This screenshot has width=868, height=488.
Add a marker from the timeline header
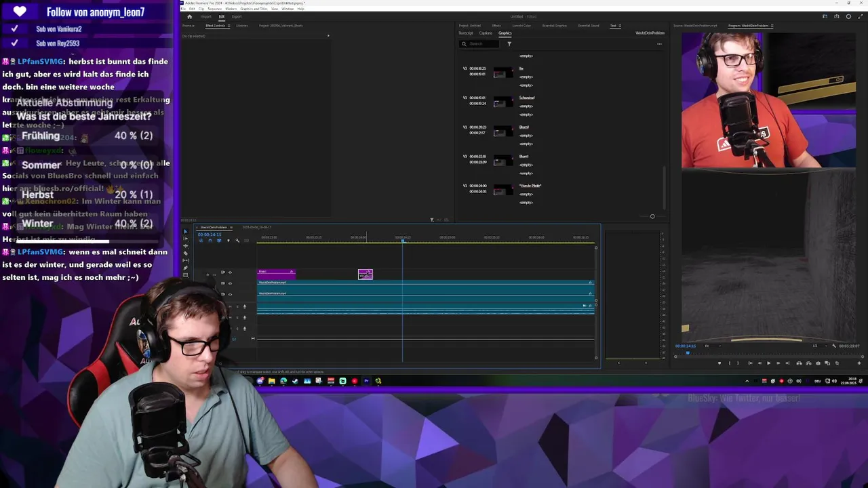(x=229, y=240)
